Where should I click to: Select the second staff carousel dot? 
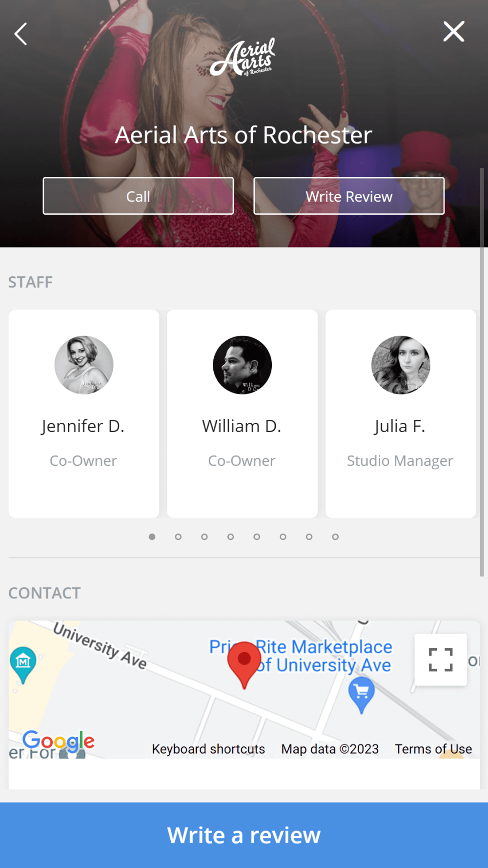[x=178, y=537]
